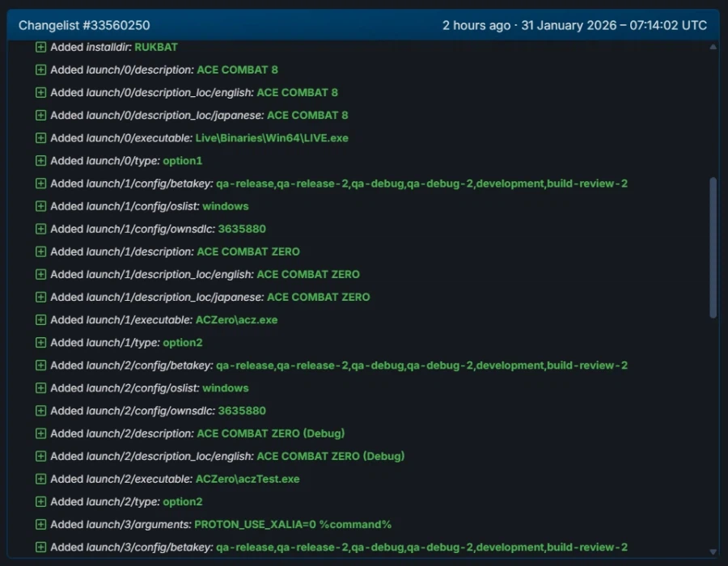The width and height of the screenshot is (728, 566).
Task: Click plus icon beside launch/0/executable LIVE.exe
Action: click(x=40, y=138)
